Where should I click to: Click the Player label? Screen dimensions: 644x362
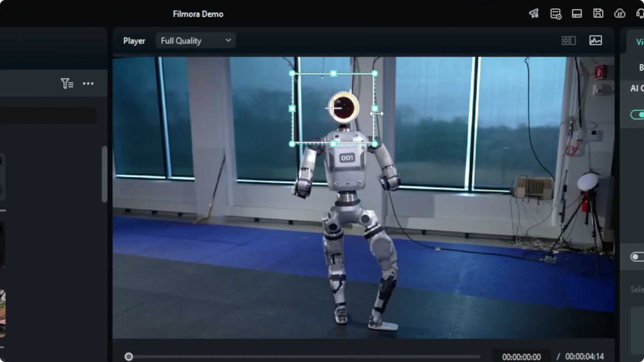coord(134,41)
